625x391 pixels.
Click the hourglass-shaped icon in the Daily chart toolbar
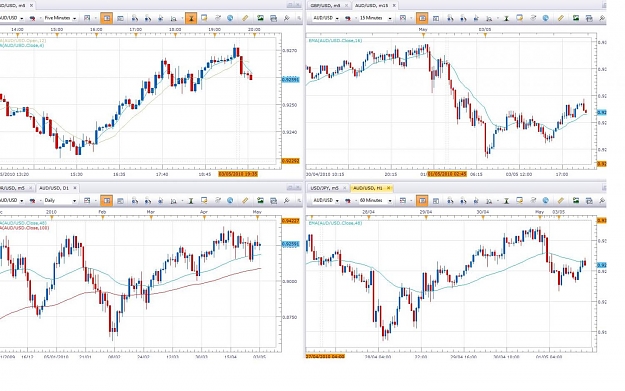pos(191,200)
